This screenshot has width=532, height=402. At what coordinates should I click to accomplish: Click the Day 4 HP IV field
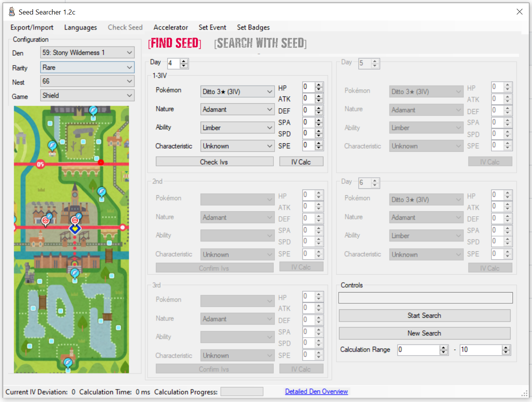tap(309, 87)
